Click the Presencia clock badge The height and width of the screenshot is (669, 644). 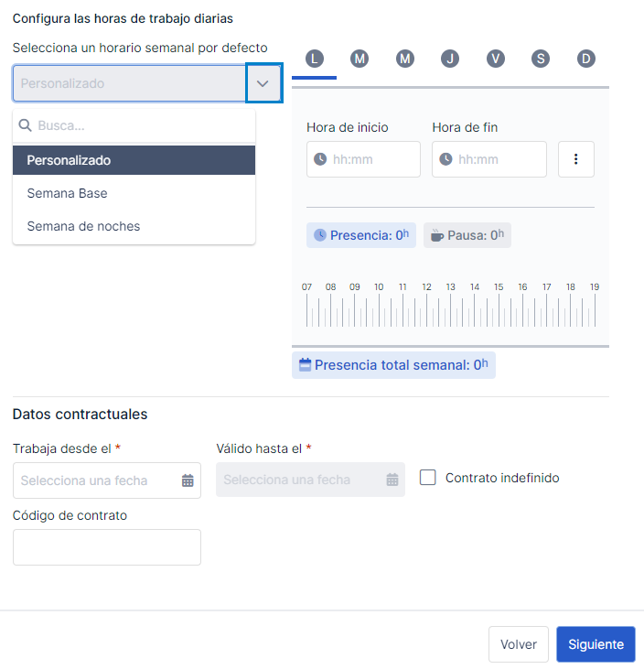[360, 235]
